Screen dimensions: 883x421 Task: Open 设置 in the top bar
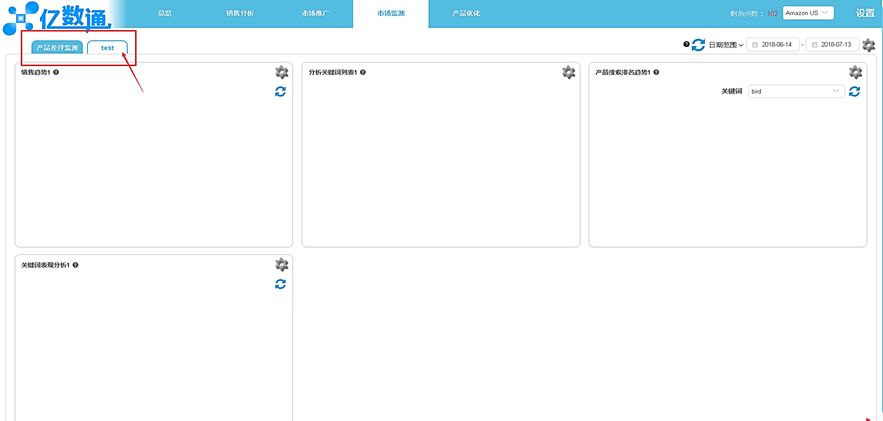(865, 14)
